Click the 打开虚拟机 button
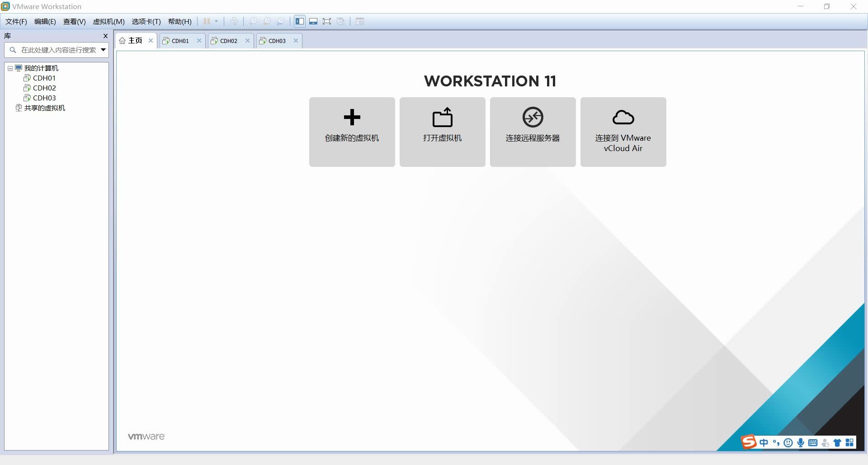Viewport: 868px width, 465px height. point(443,132)
